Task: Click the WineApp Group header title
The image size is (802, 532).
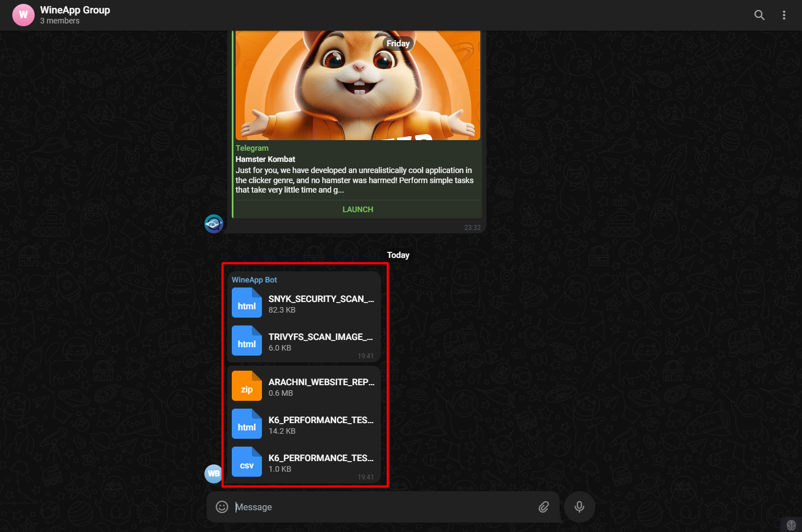Action: pos(75,9)
